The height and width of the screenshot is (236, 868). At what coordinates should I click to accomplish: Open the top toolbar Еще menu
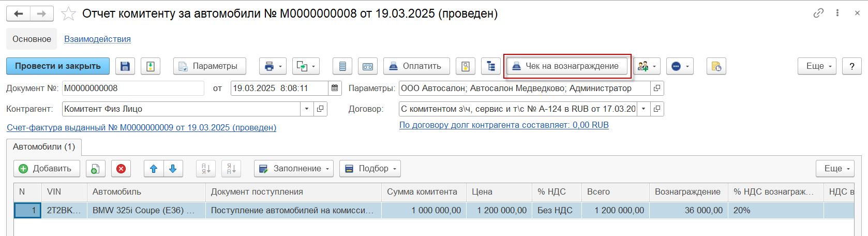point(817,66)
